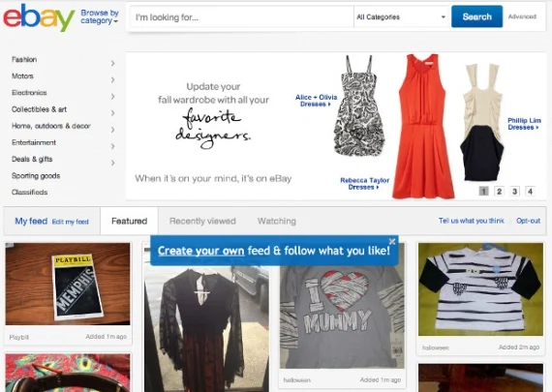552x392 pixels.
Task: Go to banner slide 4
Action: pos(530,191)
